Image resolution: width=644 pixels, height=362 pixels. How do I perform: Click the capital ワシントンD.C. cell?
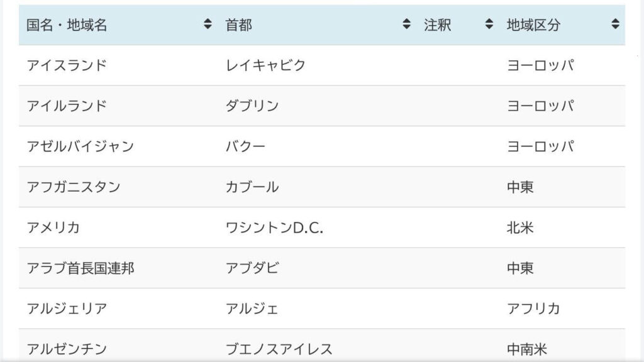[274, 228]
